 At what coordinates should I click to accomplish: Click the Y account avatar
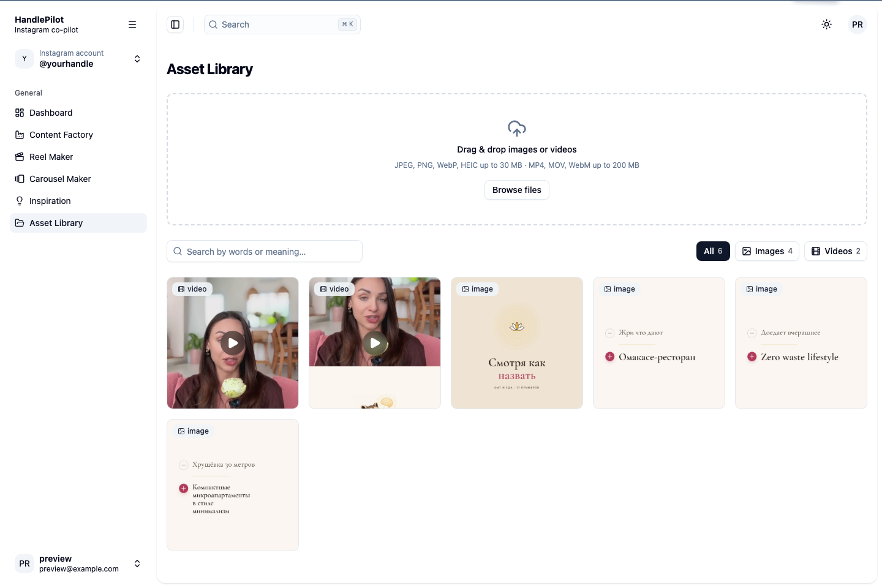[24, 59]
